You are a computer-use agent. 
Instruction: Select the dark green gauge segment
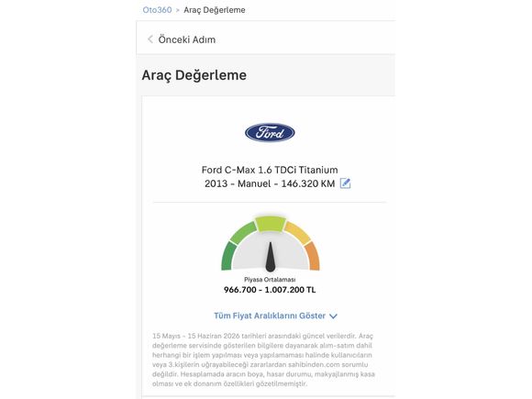click(228, 256)
